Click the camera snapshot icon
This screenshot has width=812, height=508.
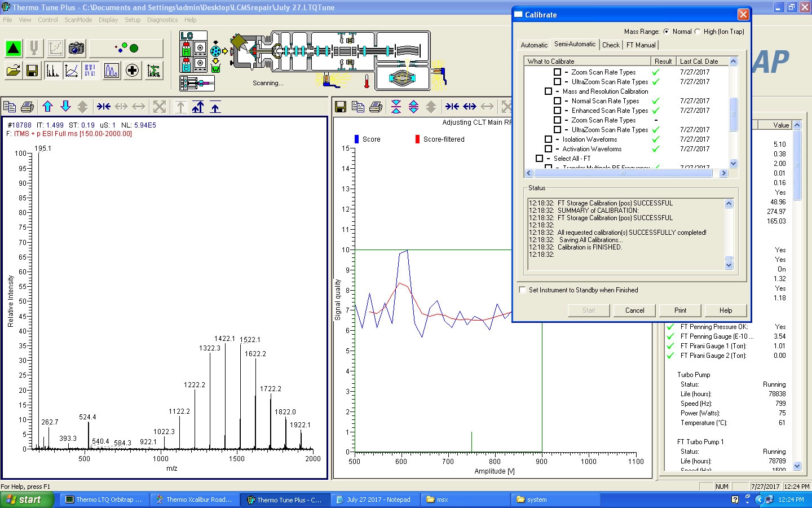point(76,49)
